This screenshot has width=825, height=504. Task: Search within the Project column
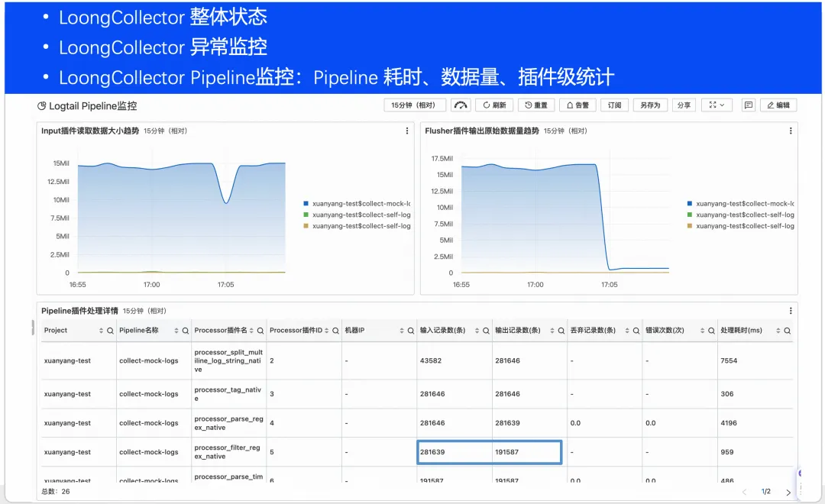(110, 331)
